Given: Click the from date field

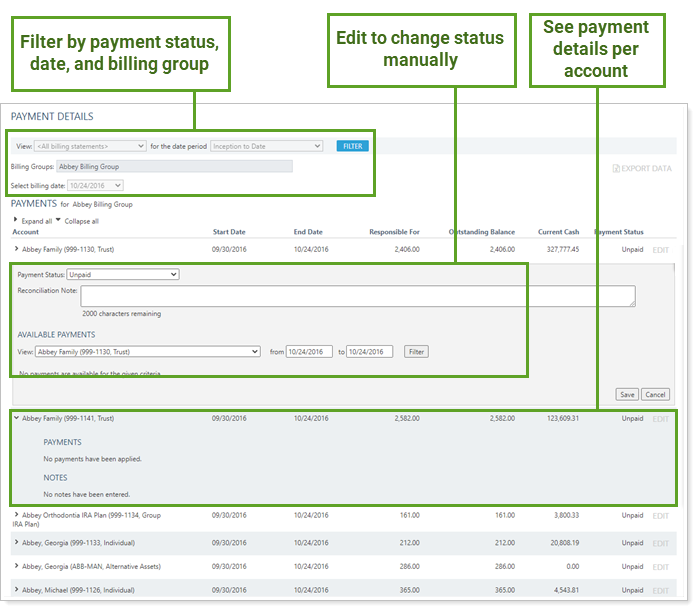Looking at the screenshot, I should 309,352.
